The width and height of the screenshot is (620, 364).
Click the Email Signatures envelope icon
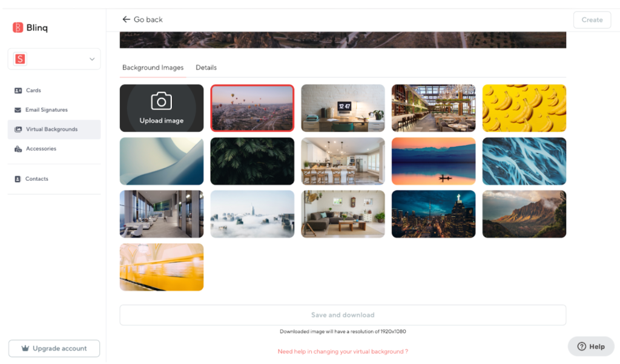[18, 110]
